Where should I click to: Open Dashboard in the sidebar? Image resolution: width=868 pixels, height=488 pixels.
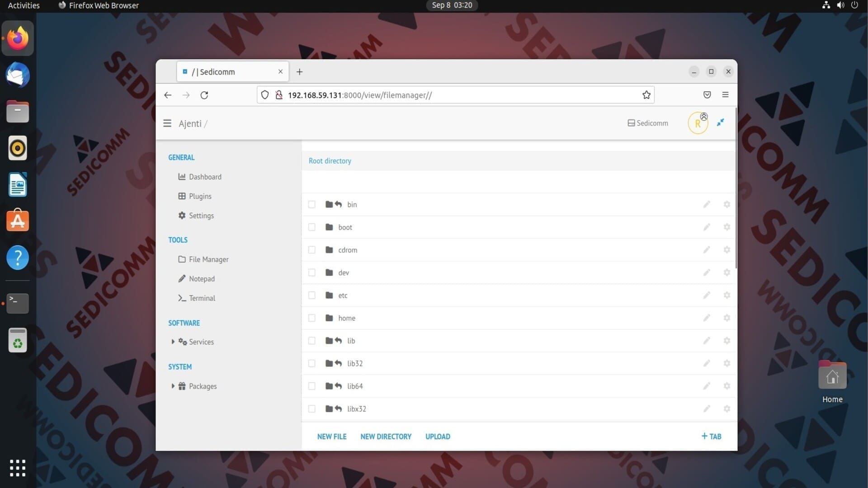(x=205, y=177)
